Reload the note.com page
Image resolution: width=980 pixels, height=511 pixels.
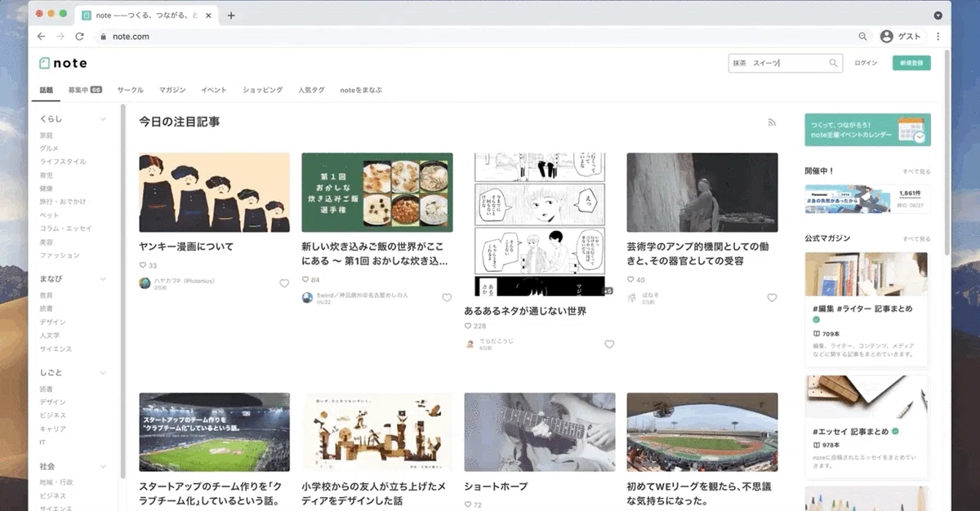(79, 37)
